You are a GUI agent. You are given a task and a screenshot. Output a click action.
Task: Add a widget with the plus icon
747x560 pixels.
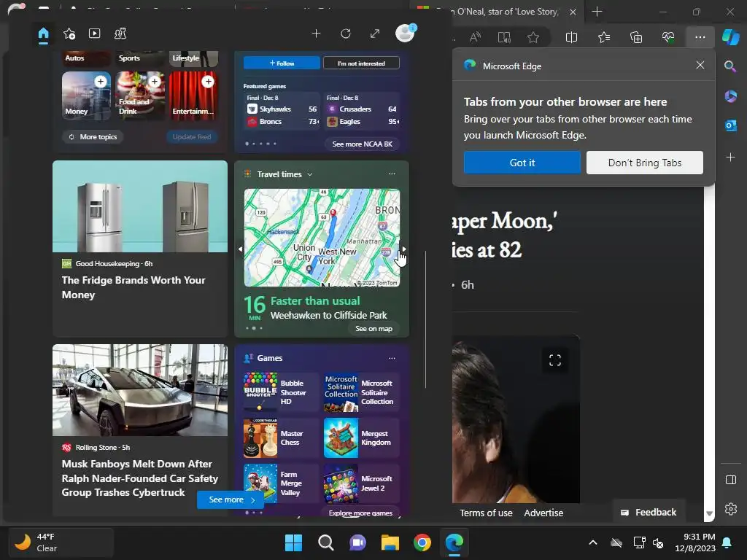pyautogui.click(x=317, y=34)
